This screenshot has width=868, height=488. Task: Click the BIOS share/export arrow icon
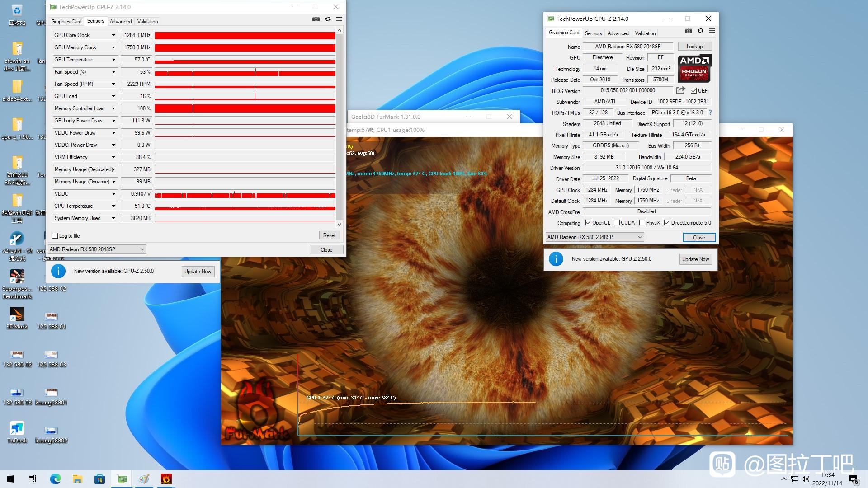point(680,90)
